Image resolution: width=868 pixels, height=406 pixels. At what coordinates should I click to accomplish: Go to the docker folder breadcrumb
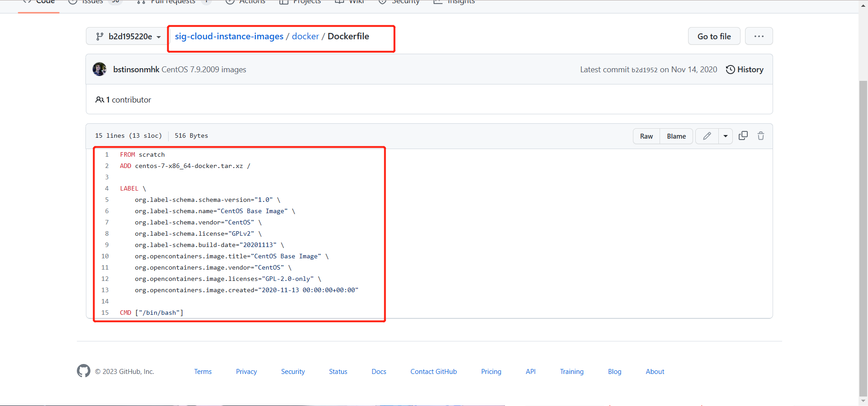[x=305, y=36]
